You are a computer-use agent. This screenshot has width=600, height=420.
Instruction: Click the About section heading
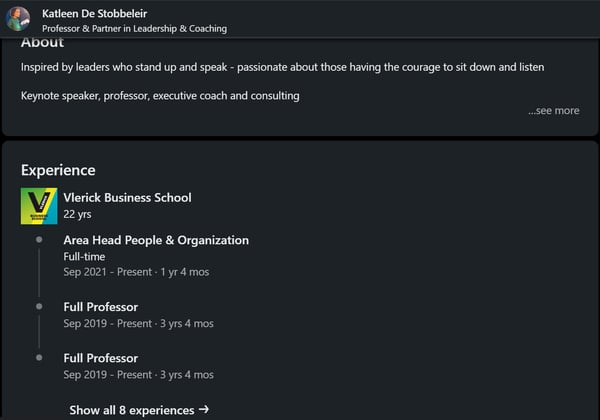42,43
